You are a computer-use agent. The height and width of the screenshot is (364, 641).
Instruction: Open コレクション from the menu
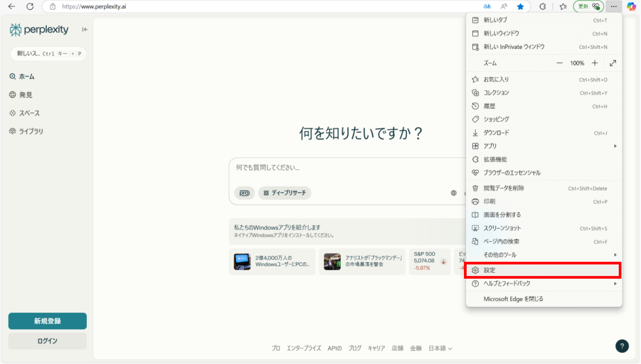(x=544, y=93)
